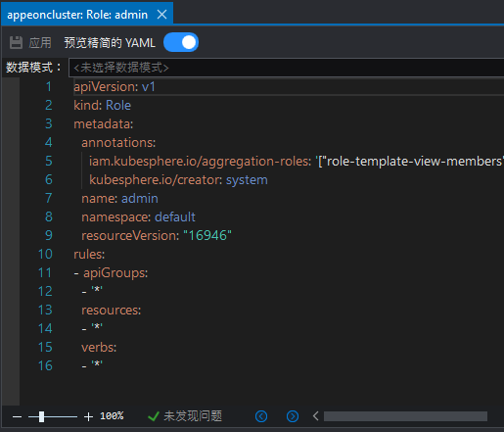Click the 应用 apply button
Screen dimensions: 504x432
(x=40, y=43)
